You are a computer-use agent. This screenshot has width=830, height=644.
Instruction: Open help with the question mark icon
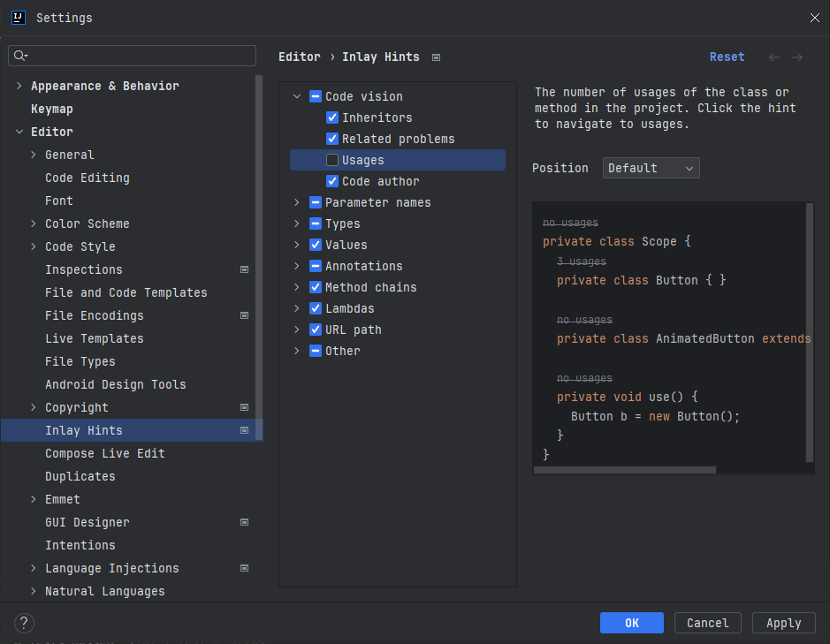click(x=24, y=624)
